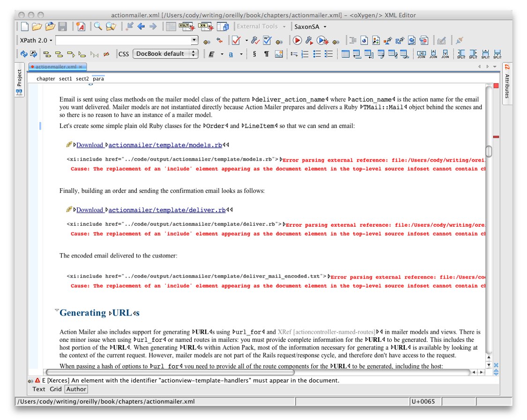Close the actionmailer.xml tab

coord(81,67)
